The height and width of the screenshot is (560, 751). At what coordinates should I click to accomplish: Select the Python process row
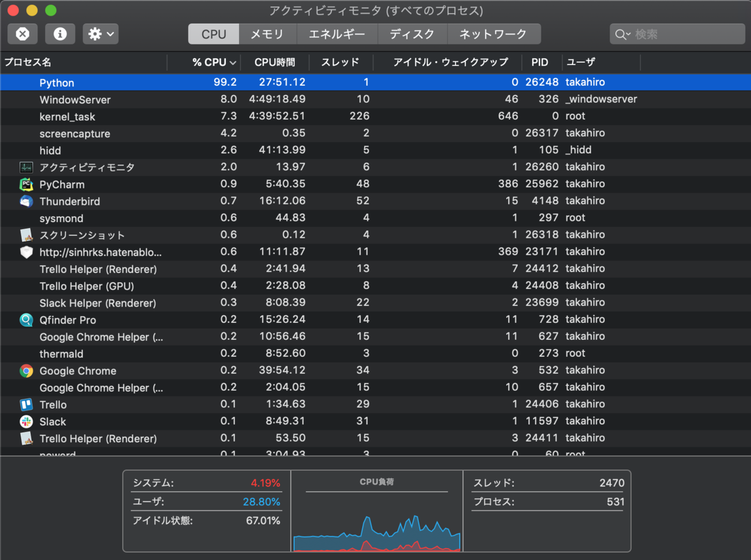375,83
